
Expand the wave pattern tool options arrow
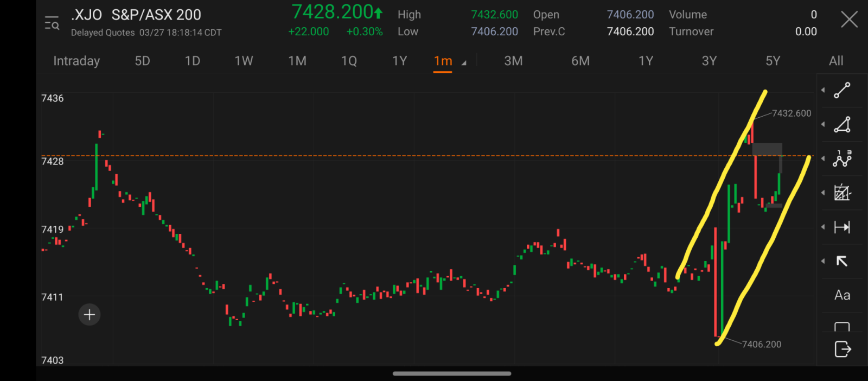click(x=823, y=158)
